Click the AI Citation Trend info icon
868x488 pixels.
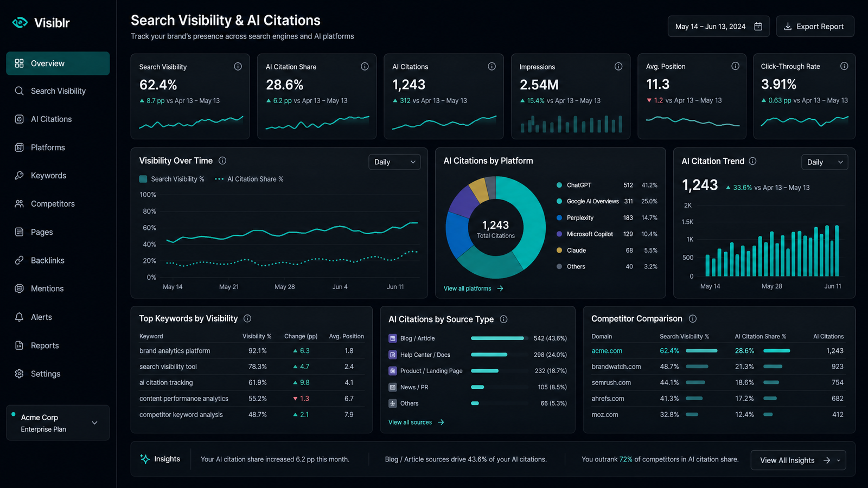752,161
